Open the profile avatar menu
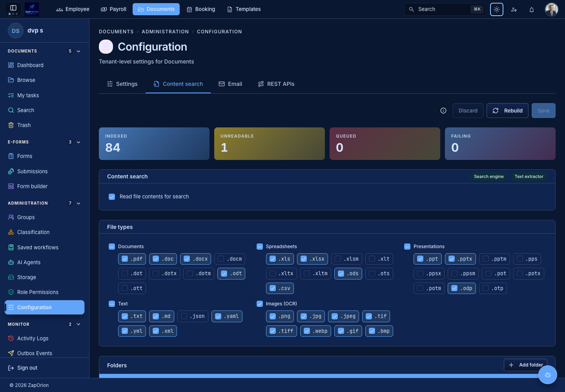The width and height of the screenshot is (565, 392). pos(552,9)
